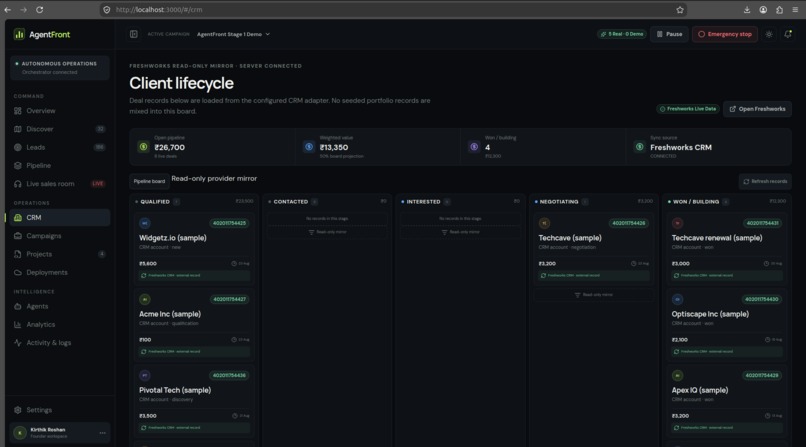The width and height of the screenshot is (806, 447).
Task: Click the Activity & logs pulse icon
Action: tap(18, 343)
